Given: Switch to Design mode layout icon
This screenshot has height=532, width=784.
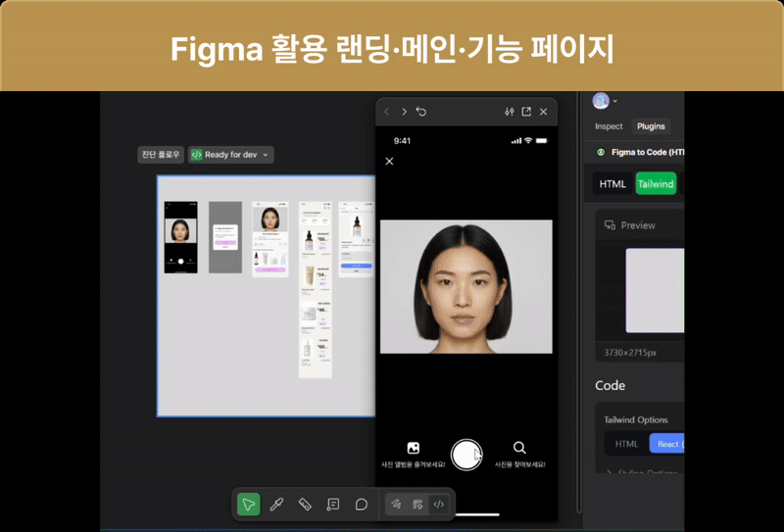Looking at the screenshot, I should click(417, 505).
